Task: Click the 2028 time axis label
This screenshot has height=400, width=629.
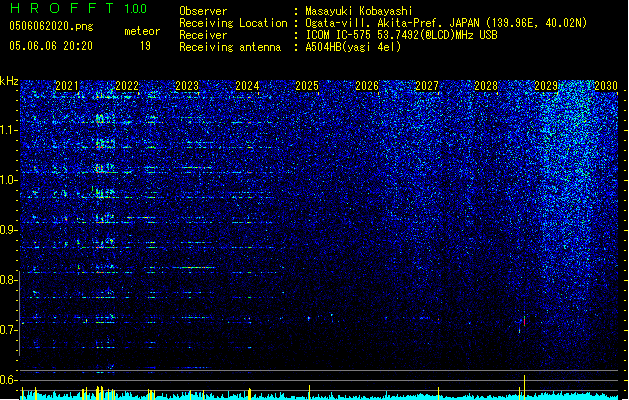Action: (486, 86)
